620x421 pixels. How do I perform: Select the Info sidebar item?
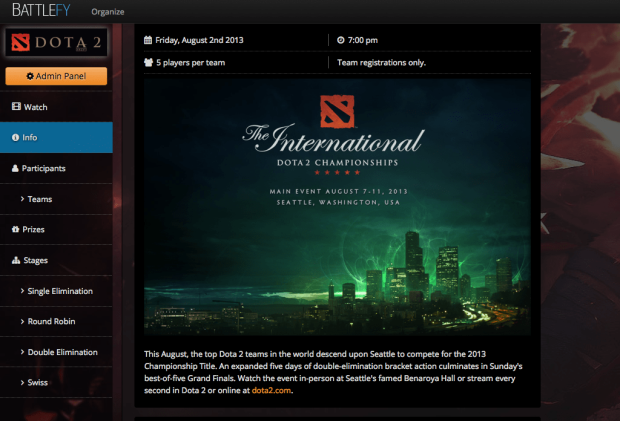(x=56, y=137)
